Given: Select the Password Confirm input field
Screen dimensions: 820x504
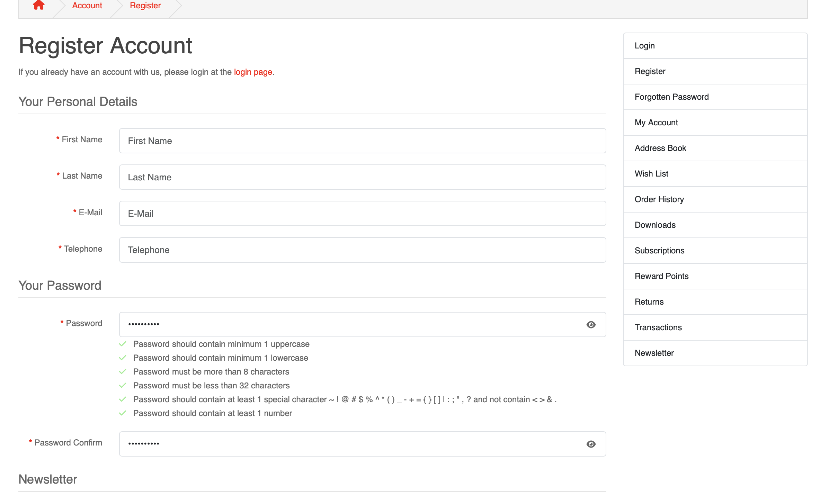Looking at the screenshot, I should click(363, 444).
